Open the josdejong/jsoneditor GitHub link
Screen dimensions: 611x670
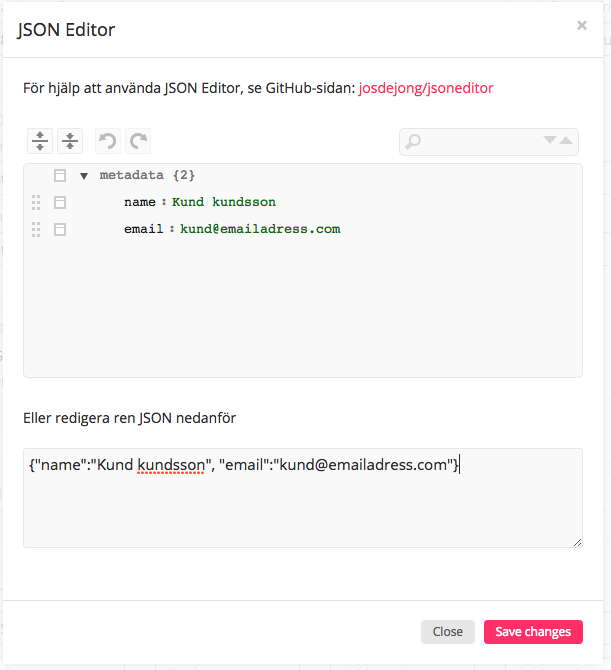pos(426,88)
